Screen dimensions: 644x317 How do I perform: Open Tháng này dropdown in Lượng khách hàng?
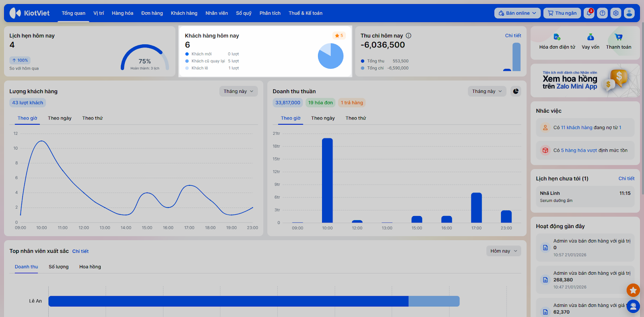click(x=238, y=91)
